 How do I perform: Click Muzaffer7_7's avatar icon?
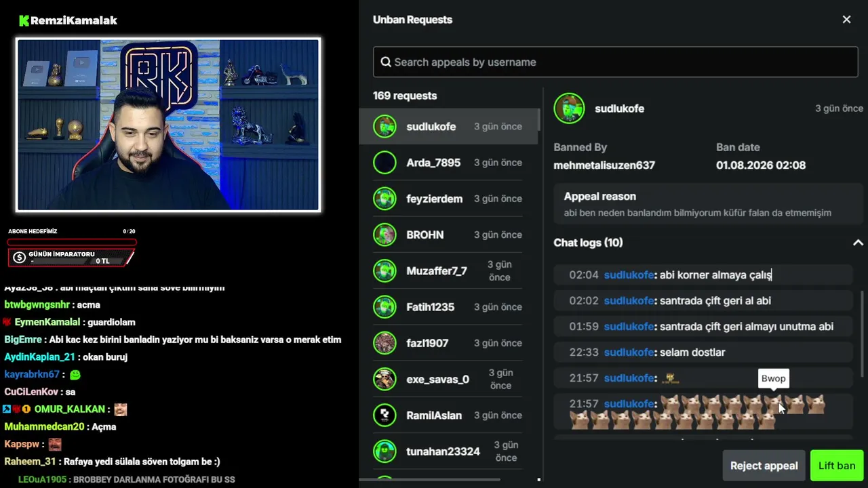tap(384, 271)
